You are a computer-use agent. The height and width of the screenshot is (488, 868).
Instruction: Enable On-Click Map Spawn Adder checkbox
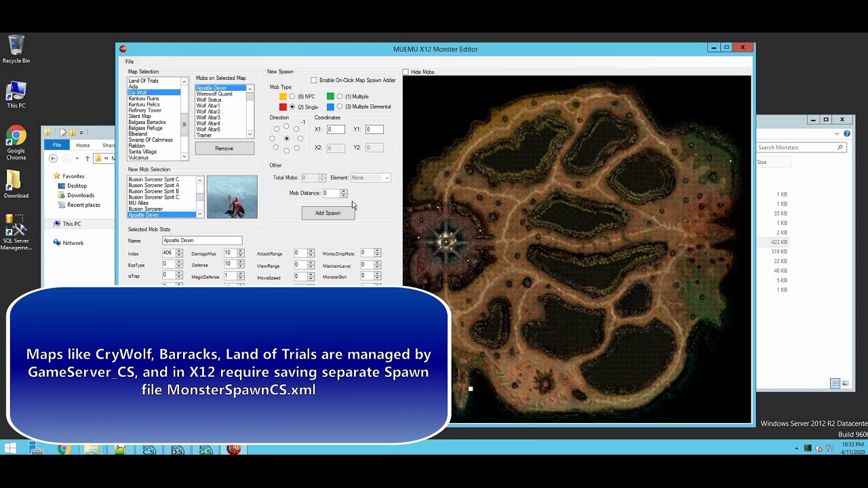coord(314,80)
